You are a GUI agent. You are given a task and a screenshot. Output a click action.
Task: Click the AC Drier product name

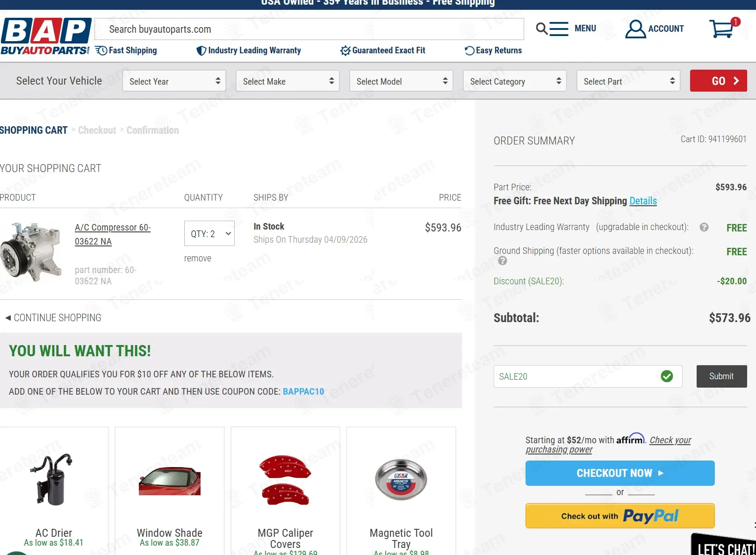(54, 533)
